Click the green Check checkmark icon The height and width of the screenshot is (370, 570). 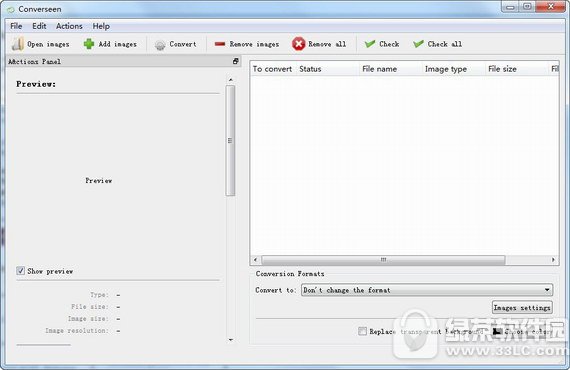(370, 44)
